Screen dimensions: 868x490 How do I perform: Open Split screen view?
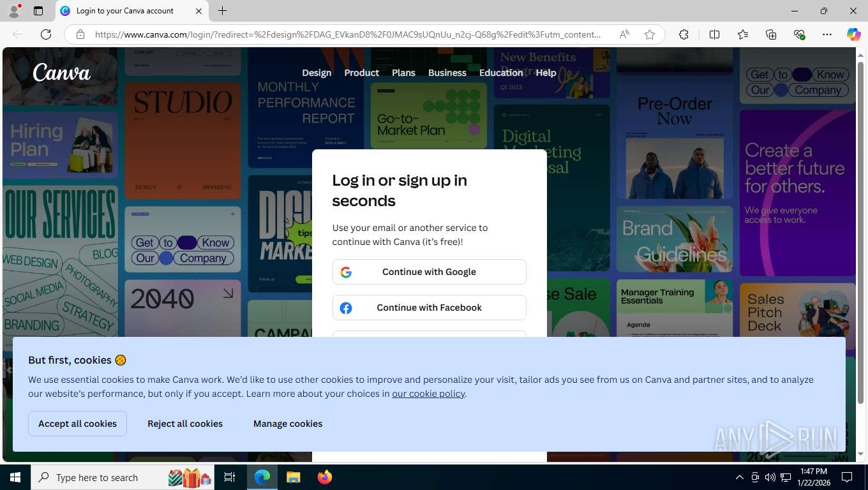point(714,34)
